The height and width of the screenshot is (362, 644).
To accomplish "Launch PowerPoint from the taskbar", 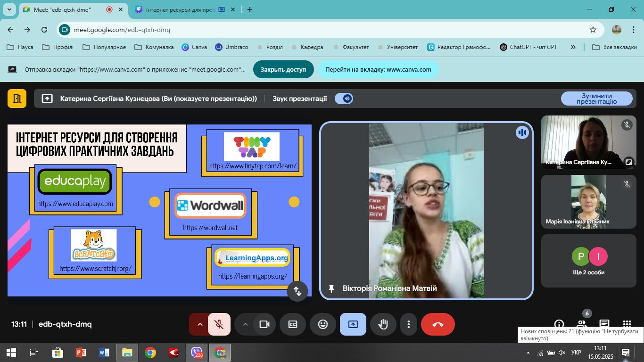I will pyautogui.click(x=81, y=353).
